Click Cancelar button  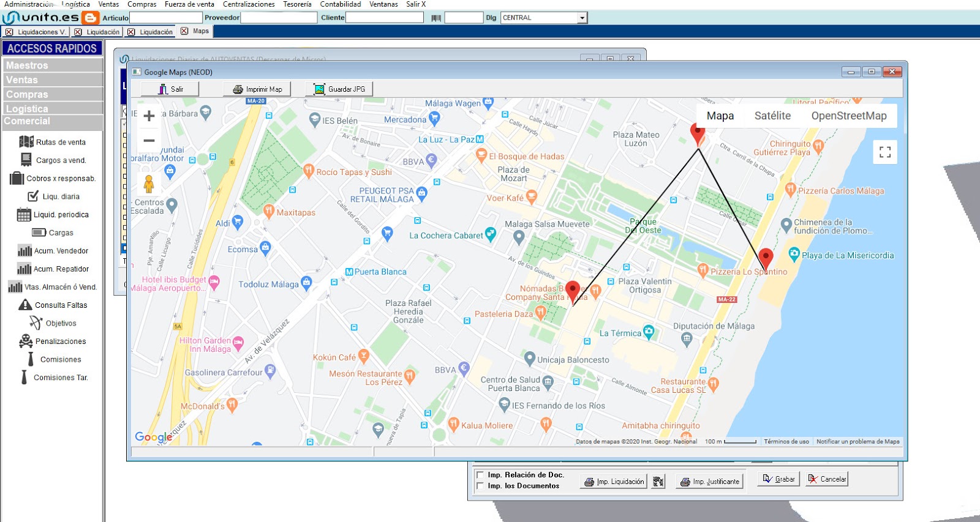827,479
